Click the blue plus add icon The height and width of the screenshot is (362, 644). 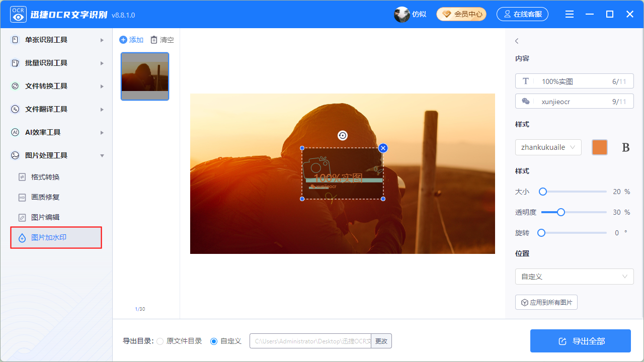(123, 40)
